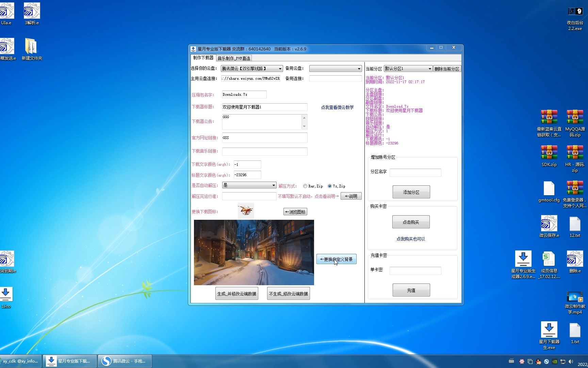Click the network tray icon
This screenshot has height=368, width=588.
[563, 362]
